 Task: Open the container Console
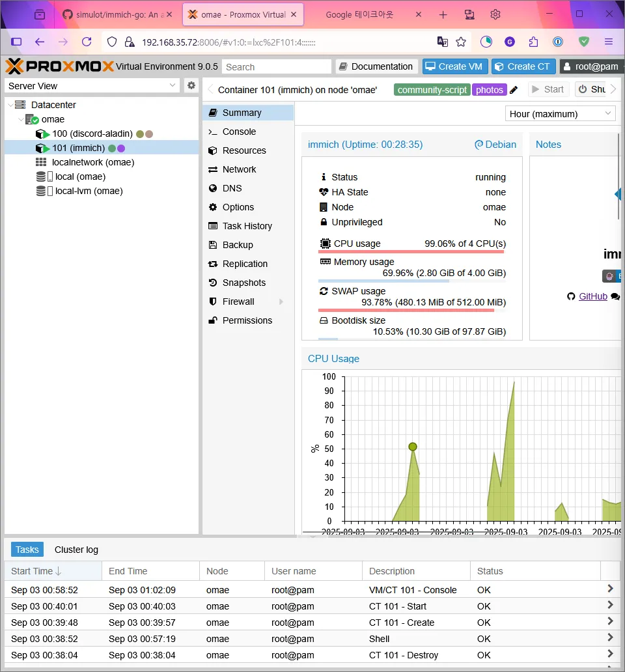tap(248, 132)
